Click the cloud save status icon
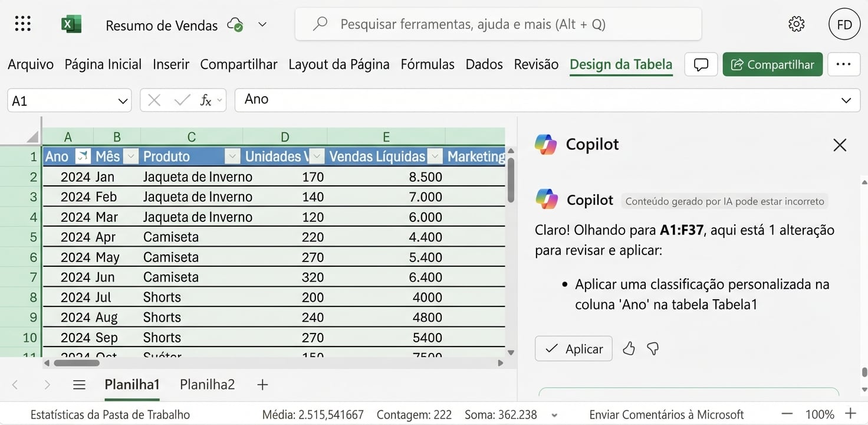Viewport: 868px width, 425px height. click(x=235, y=25)
